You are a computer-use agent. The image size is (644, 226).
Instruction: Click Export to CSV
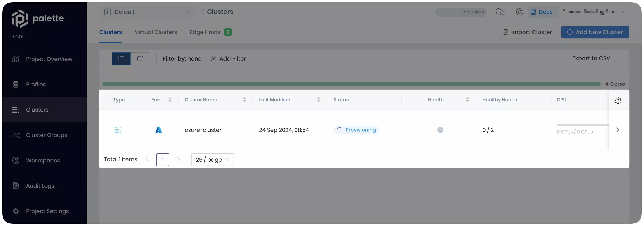pyautogui.click(x=591, y=58)
